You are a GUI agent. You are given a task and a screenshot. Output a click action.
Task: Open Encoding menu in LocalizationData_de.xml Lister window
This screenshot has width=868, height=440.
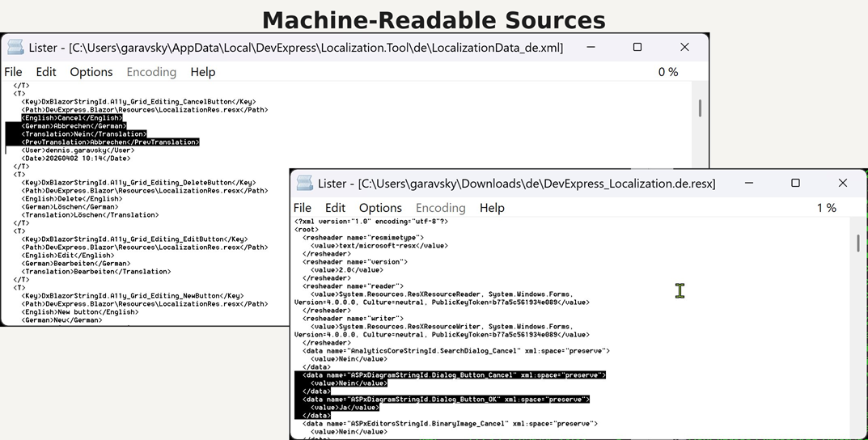click(x=151, y=72)
